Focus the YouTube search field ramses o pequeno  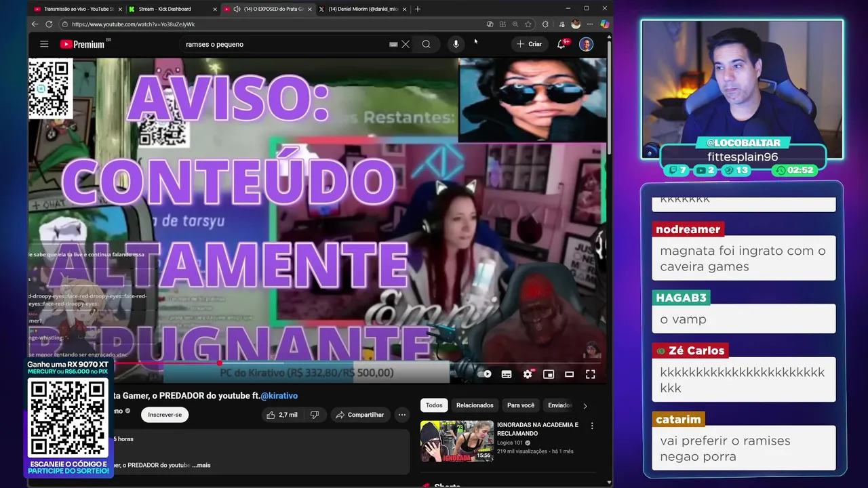(285, 44)
